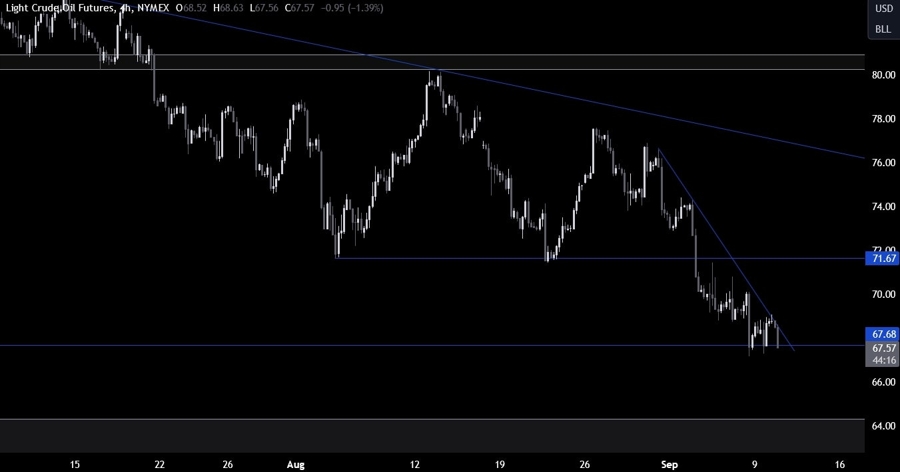This screenshot has height=472, width=900.
Task: Click the NYMEX exchange label
Action: (x=153, y=8)
